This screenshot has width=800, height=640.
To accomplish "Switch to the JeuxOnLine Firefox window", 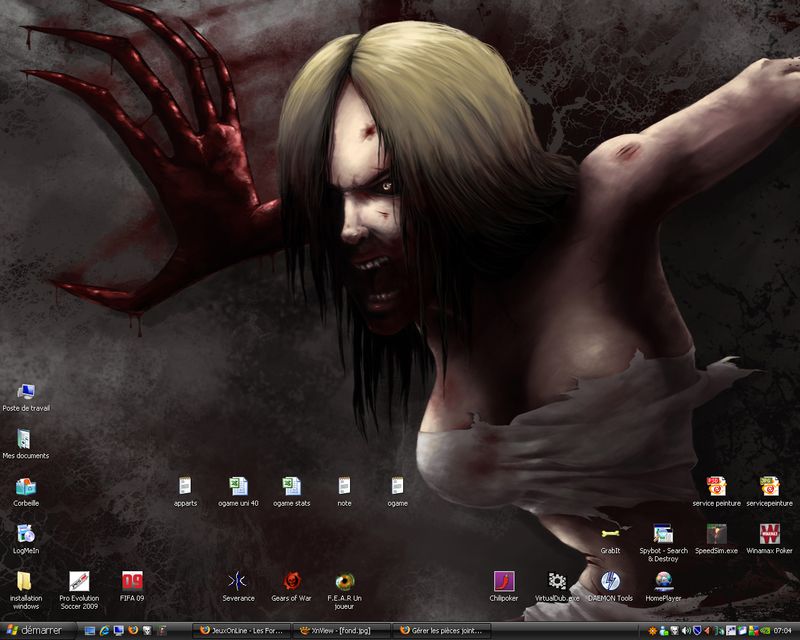I will tap(242, 631).
